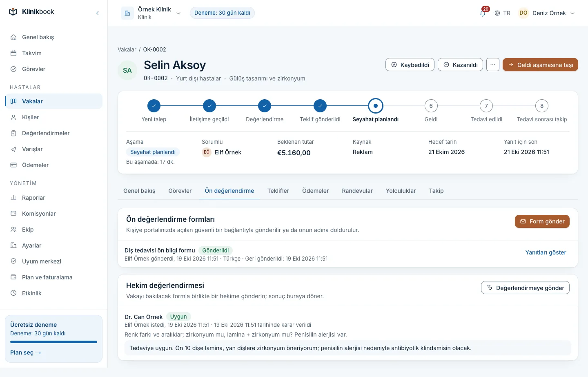Open the Randevular tab
This screenshot has width=588, height=377.
(357, 191)
